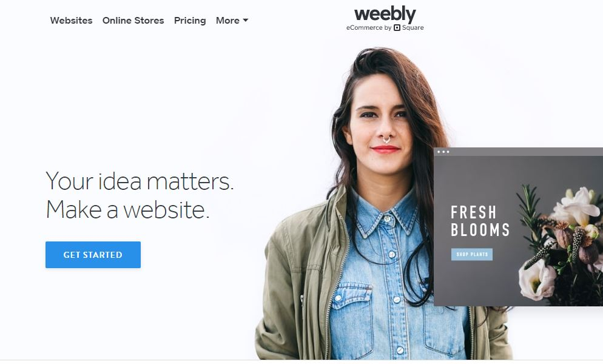Click the Get Started button
The width and height of the screenshot is (603, 364).
coord(93,255)
